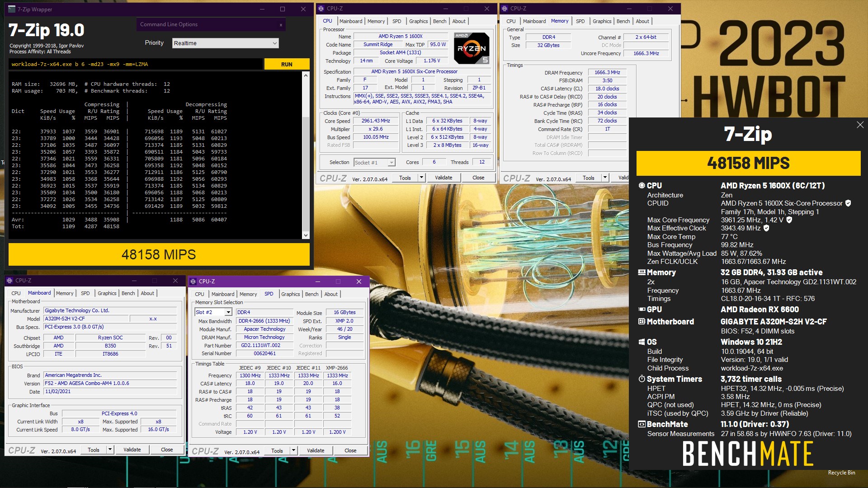Open About tab in CPU-Z Mainboard window
This screenshot has height=488, width=868.
(x=147, y=293)
